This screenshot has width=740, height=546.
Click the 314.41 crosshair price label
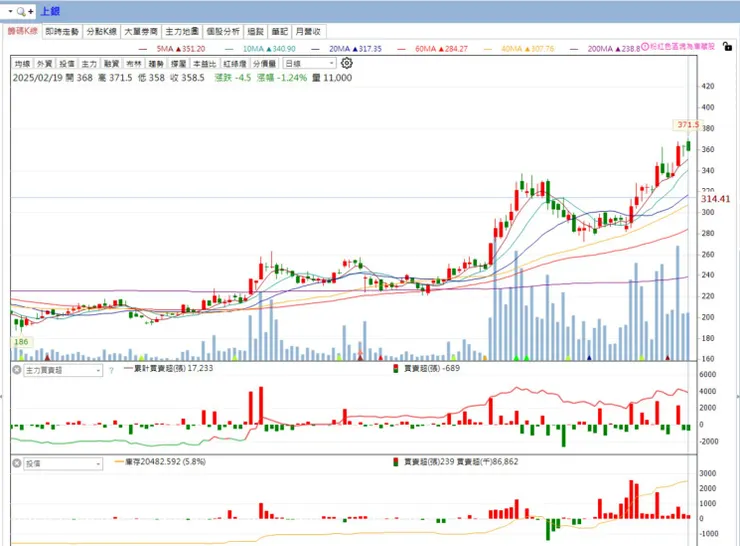pos(715,199)
